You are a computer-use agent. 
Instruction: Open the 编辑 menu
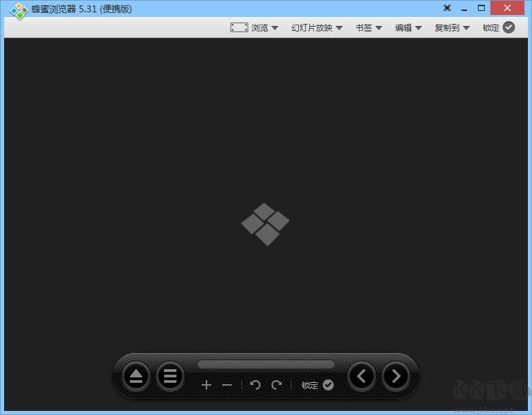pyautogui.click(x=408, y=28)
